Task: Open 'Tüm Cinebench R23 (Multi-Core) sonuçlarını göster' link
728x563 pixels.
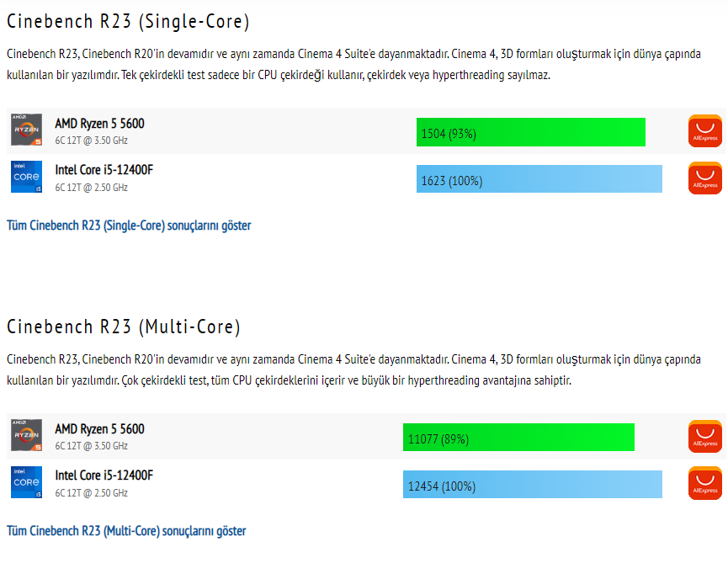Action: pyautogui.click(x=126, y=531)
